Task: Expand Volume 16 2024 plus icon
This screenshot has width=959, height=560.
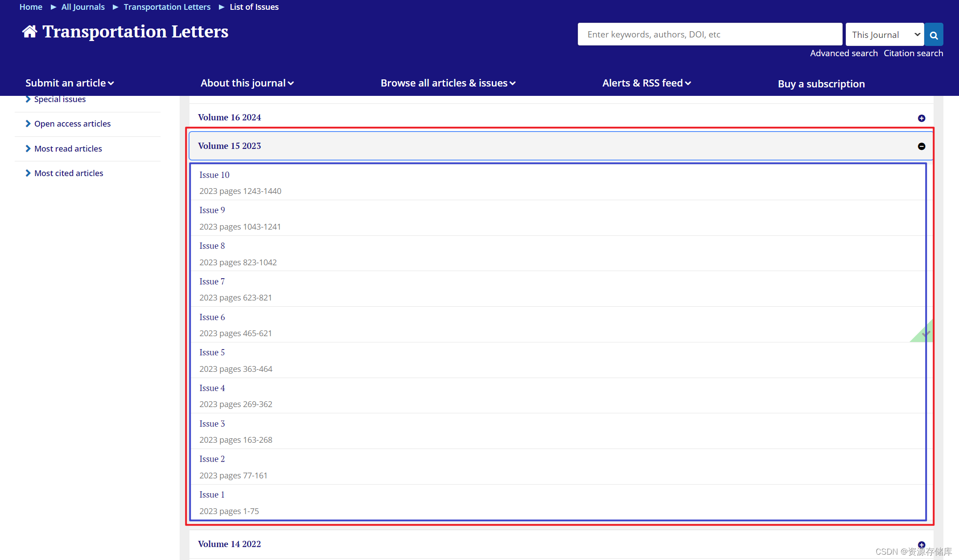Action: pos(922,118)
